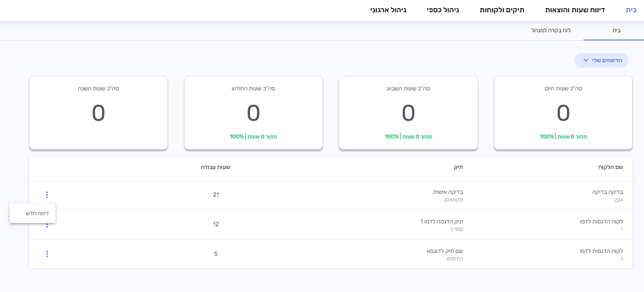Click the סה"כ שעות השבוע card
The height and width of the screenshot is (292, 644).
(408, 113)
